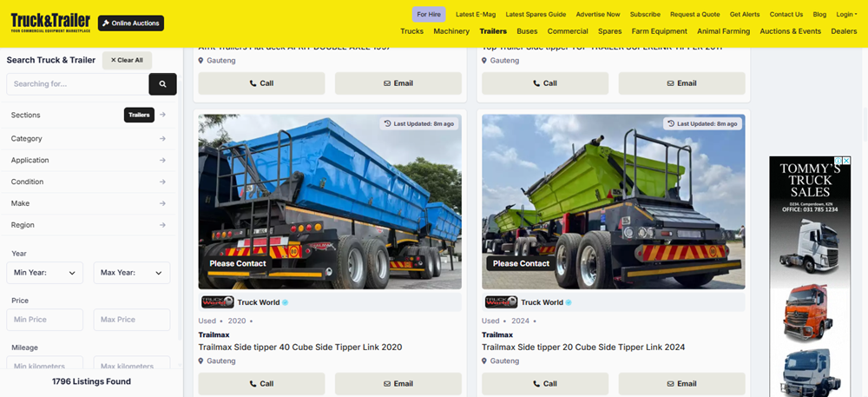
Task: Open the Max Year dropdown
Action: click(x=132, y=273)
